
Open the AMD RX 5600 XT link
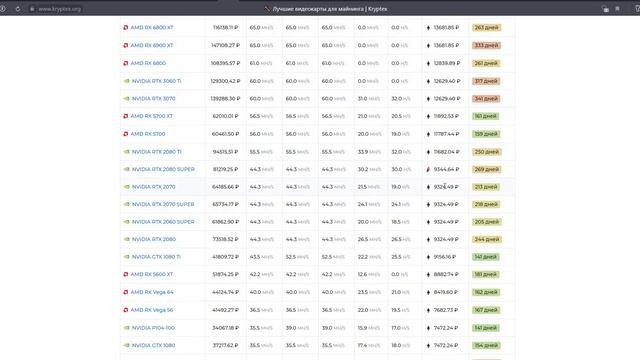[152, 274]
